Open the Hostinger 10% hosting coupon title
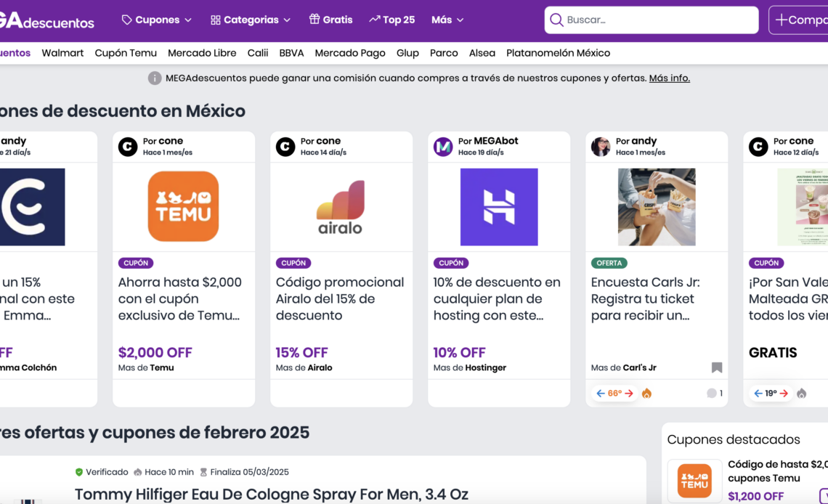This screenshot has width=828, height=504. tap(497, 298)
